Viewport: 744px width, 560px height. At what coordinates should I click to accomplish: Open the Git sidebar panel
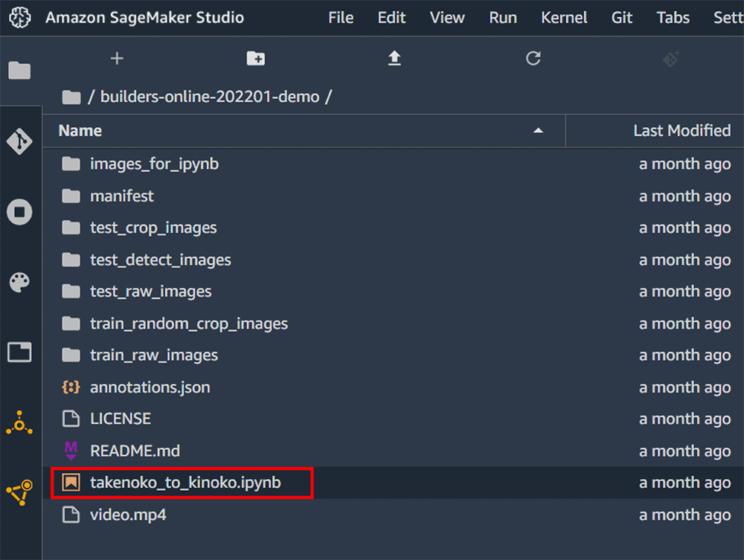(19, 141)
